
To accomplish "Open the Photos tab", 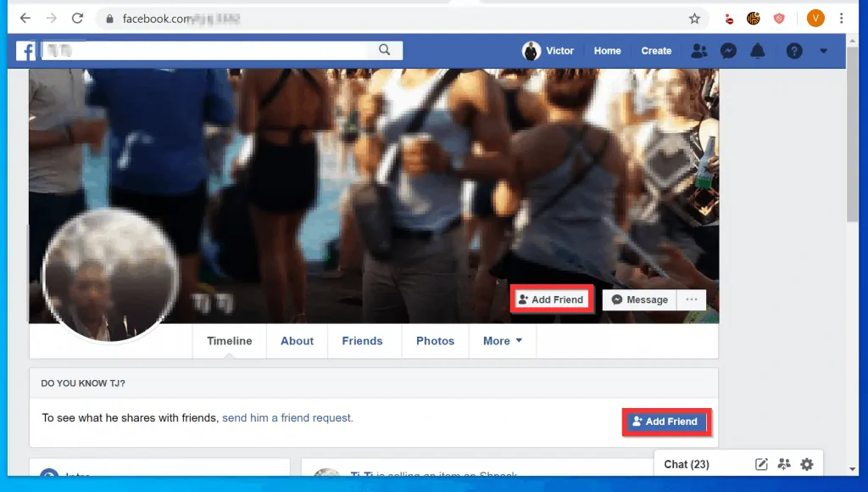I will [x=435, y=341].
